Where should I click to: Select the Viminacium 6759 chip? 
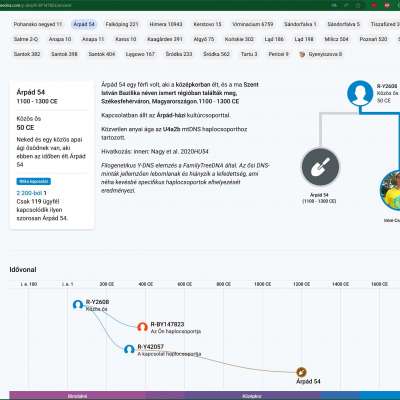253,24
